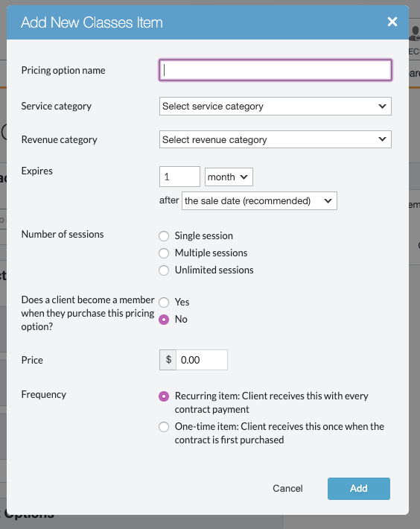Select the Multiple sessions radio button

164,253
